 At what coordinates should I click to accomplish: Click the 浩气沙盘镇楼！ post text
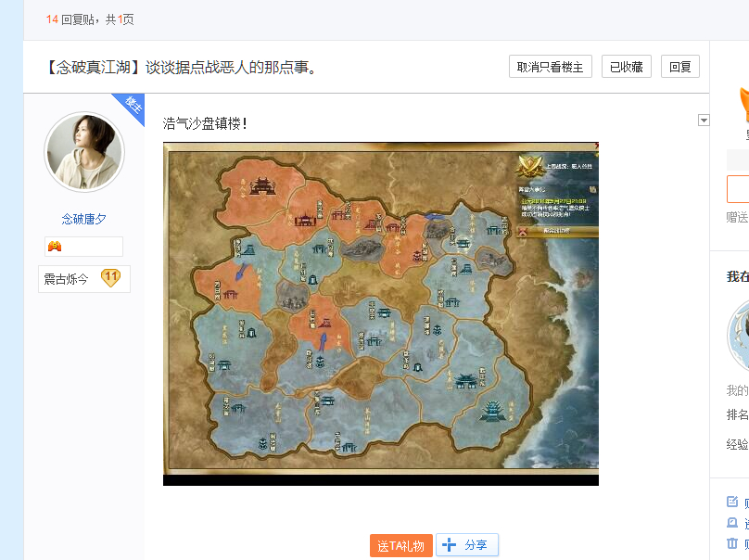coord(205,123)
